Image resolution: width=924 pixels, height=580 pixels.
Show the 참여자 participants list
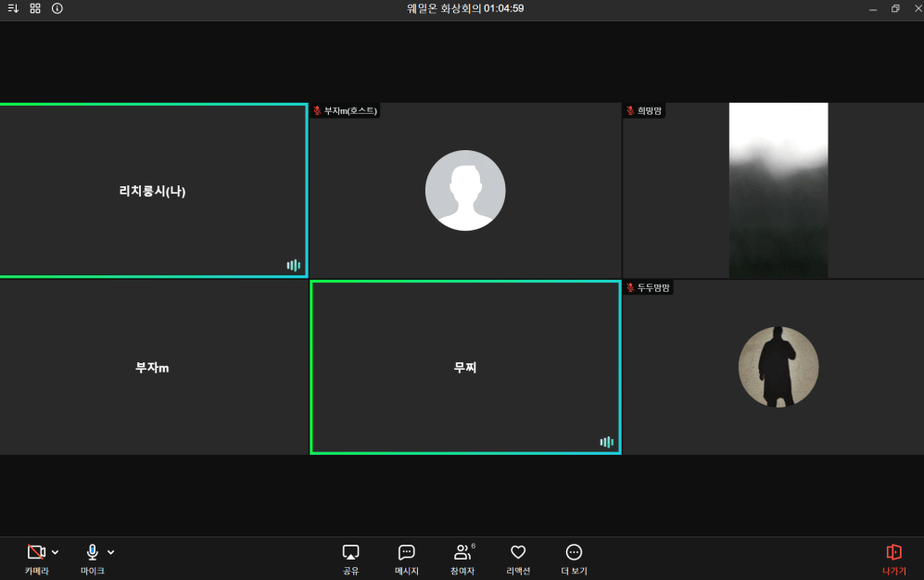click(x=462, y=558)
